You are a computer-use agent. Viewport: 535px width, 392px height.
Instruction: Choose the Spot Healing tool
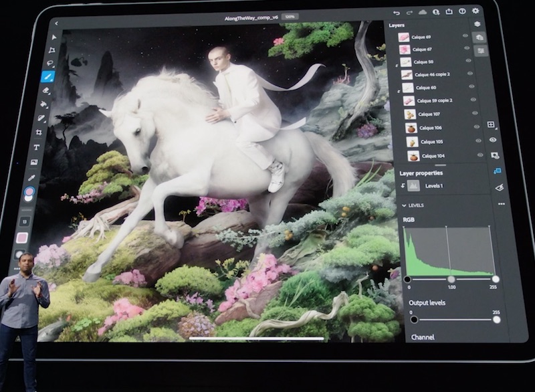(41, 118)
